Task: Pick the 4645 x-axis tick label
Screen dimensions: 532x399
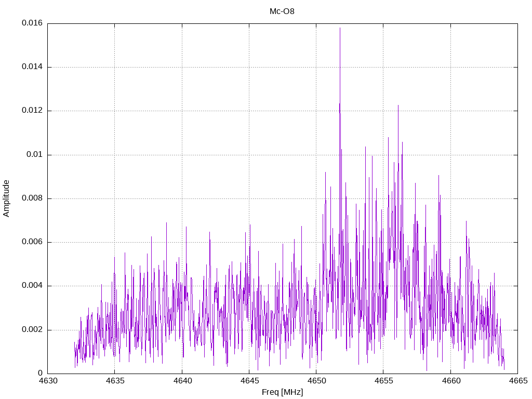Action: click(x=249, y=381)
